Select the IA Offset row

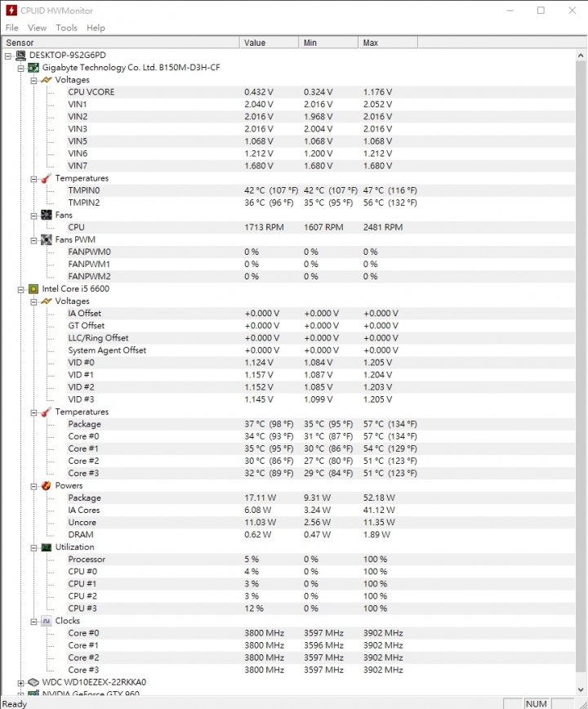coord(321,314)
